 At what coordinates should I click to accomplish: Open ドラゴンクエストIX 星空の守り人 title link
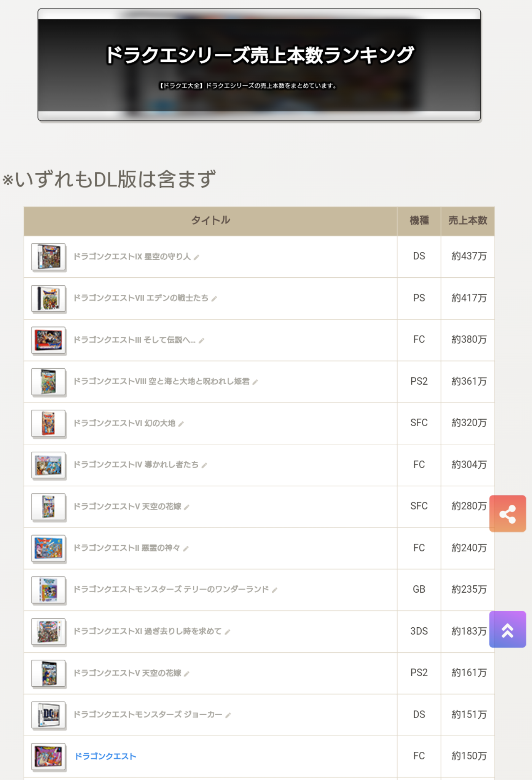point(132,256)
